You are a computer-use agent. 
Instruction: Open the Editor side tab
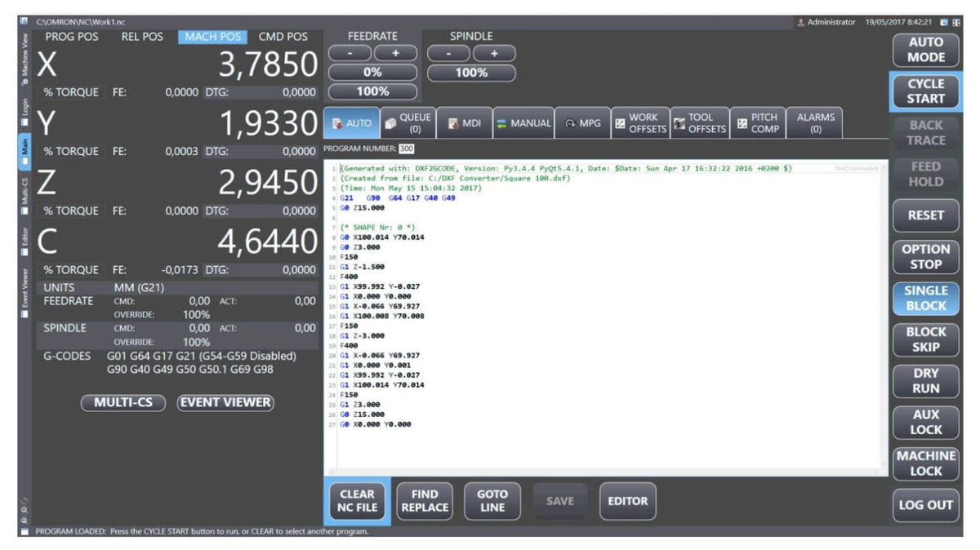24,241
